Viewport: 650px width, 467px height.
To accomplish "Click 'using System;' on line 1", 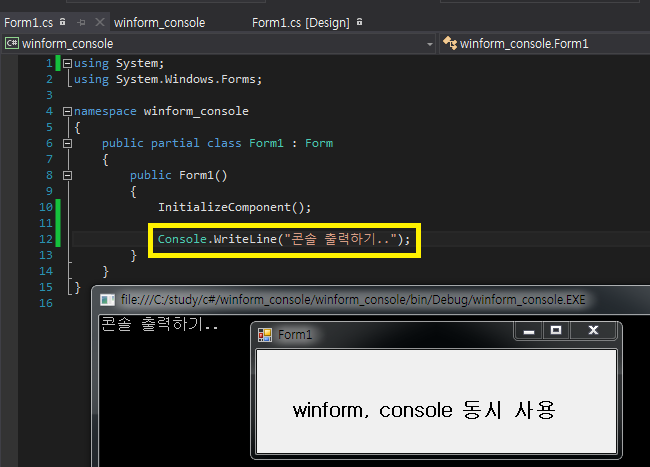I will click(x=119, y=63).
